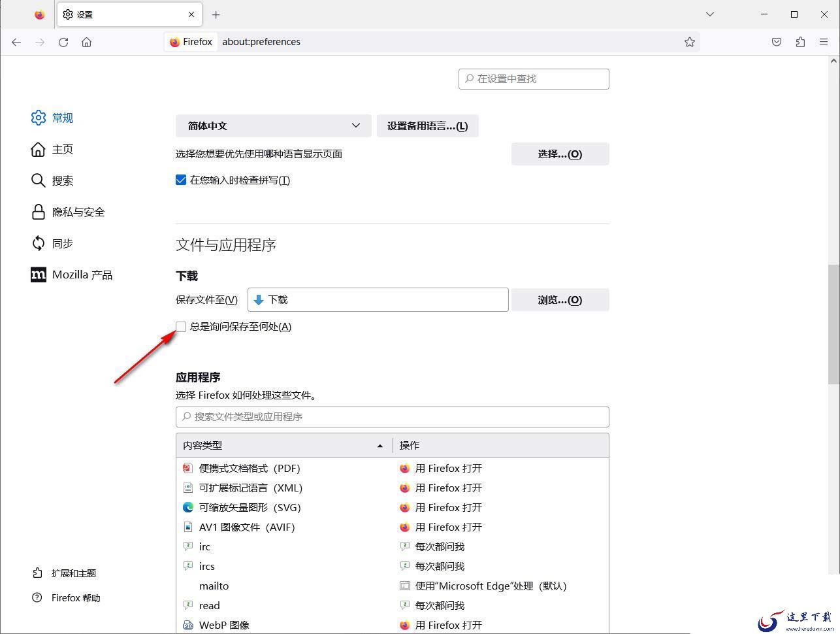This screenshot has width=840, height=634.
Task: Click the 在设置中查找 search box
Action: click(x=534, y=78)
